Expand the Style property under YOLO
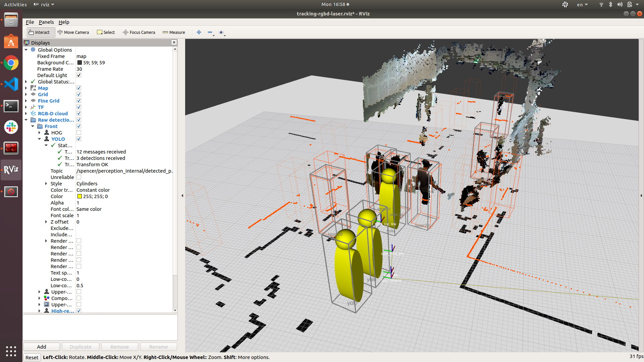644x362 pixels. tap(46, 183)
